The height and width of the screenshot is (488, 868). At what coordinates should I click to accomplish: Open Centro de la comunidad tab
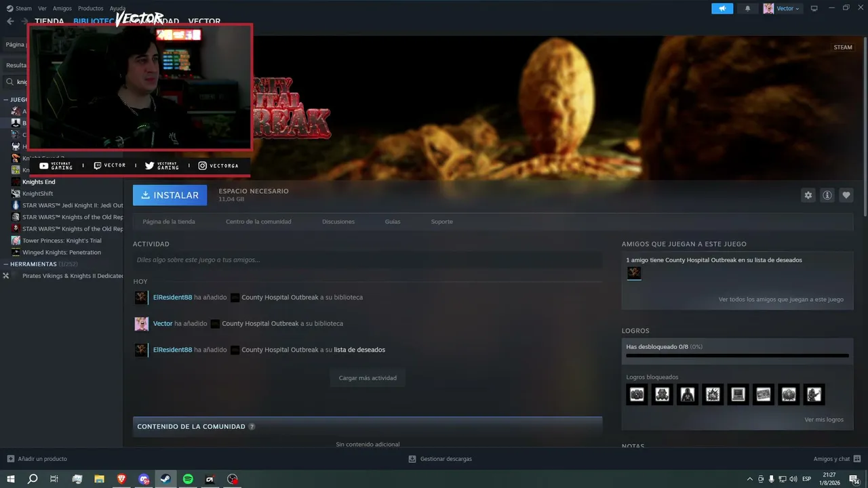258,222
